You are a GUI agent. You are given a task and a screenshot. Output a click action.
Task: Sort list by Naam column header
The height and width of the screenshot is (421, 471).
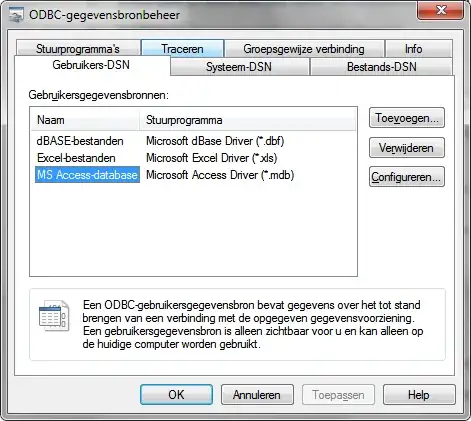point(85,120)
